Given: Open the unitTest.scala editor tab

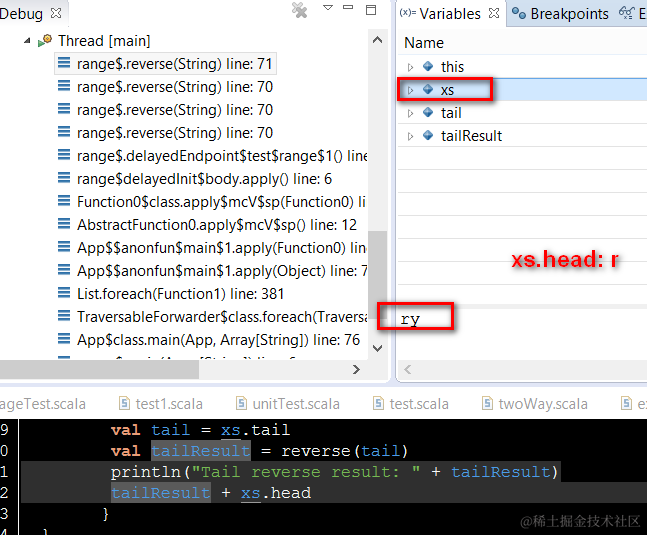Looking at the screenshot, I should [296, 404].
